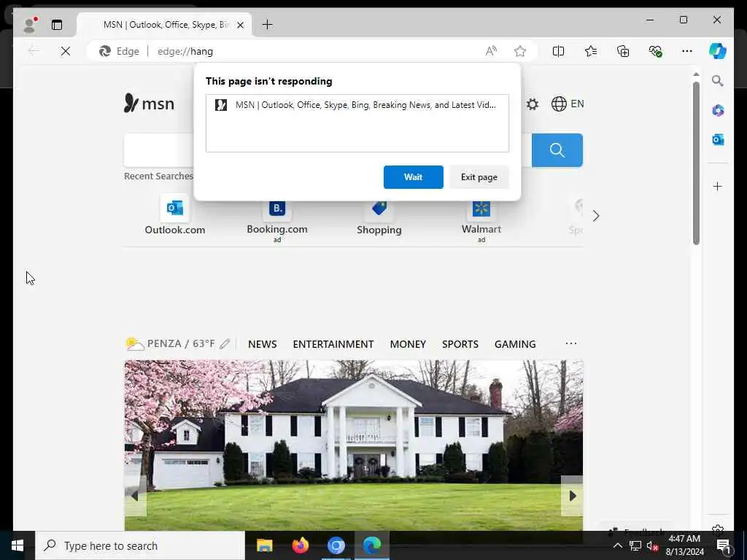Open a new tab with plus button
The height and width of the screenshot is (560, 747).
tap(268, 25)
